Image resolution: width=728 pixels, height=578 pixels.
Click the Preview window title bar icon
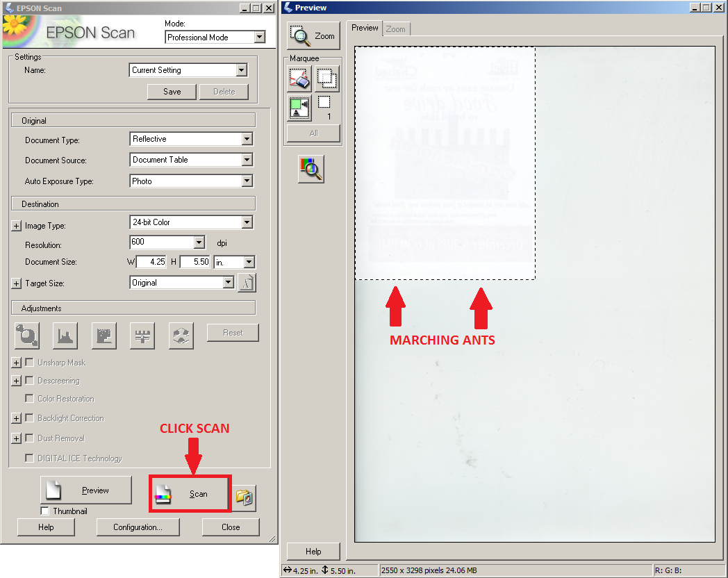(288, 8)
